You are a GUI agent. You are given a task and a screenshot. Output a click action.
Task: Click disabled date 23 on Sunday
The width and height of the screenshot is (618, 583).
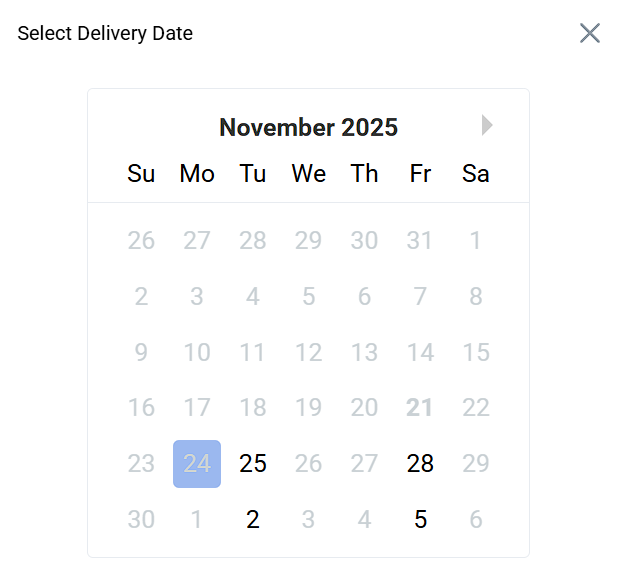click(x=141, y=464)
